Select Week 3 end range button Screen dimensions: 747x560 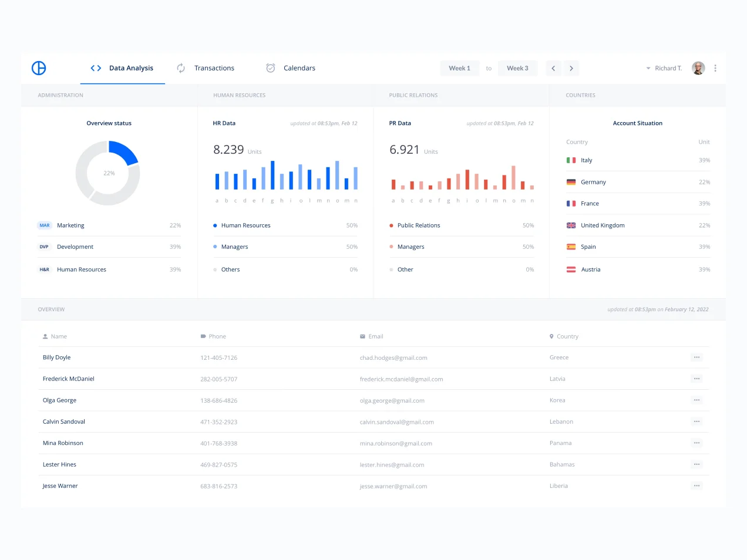[x=517, y=68]
